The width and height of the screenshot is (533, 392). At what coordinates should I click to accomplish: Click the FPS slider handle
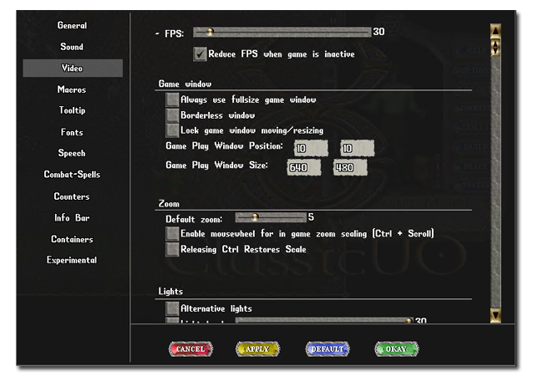click(x=210, y=33)
